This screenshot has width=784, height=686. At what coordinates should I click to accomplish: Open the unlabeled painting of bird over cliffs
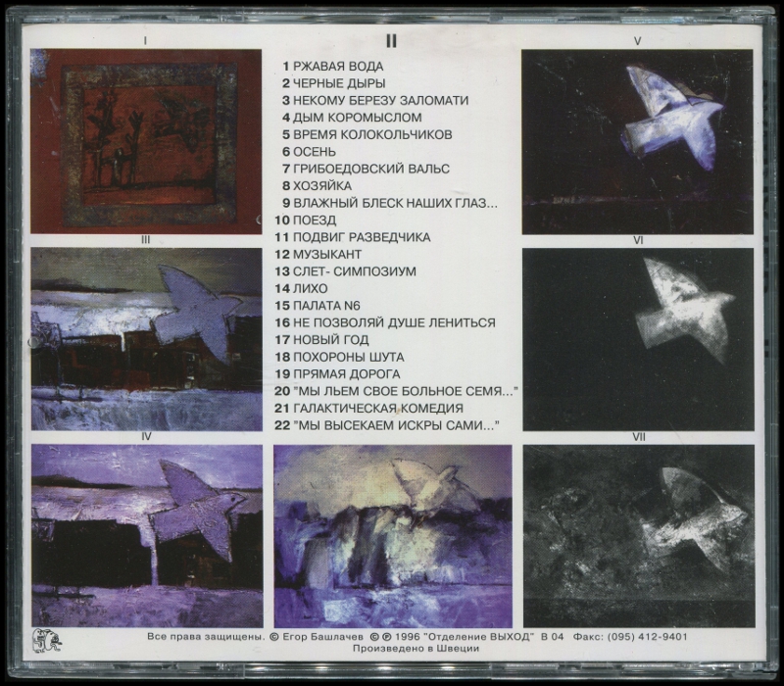(392, 536)
